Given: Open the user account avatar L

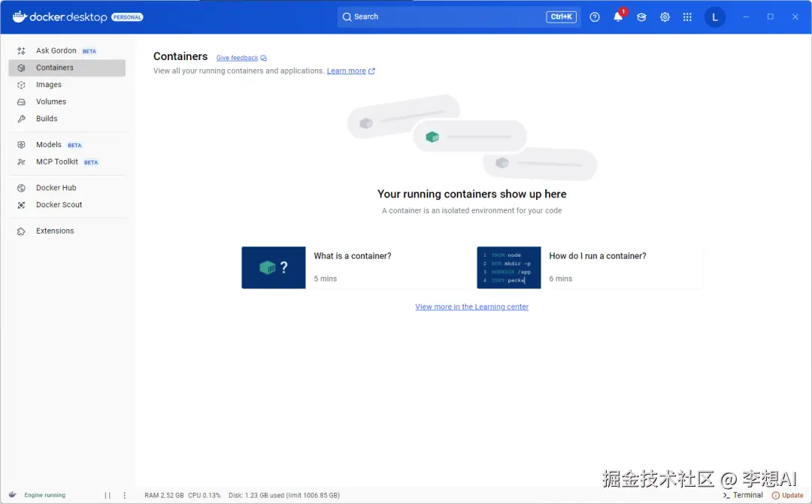Looking at the screenshot, I should point(715,17).
